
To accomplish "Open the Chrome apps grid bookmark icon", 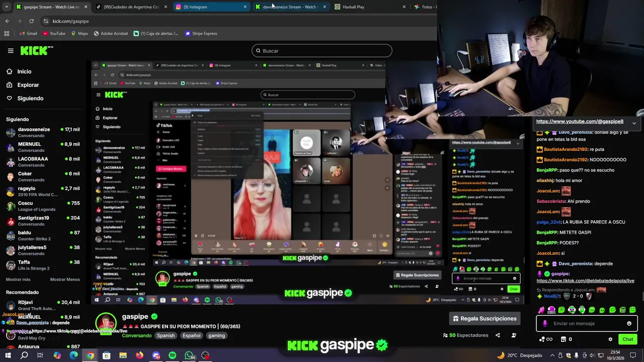I will tap(7, 34).
